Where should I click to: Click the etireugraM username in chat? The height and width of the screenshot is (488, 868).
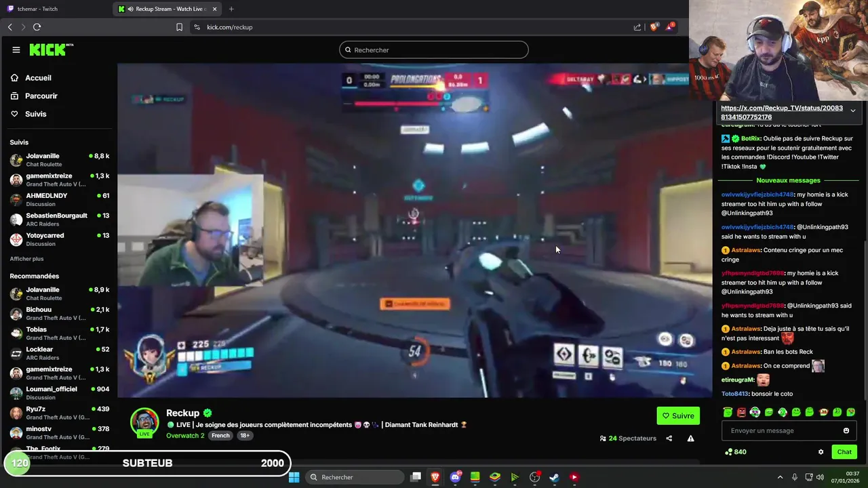click(x=738, y=380)
